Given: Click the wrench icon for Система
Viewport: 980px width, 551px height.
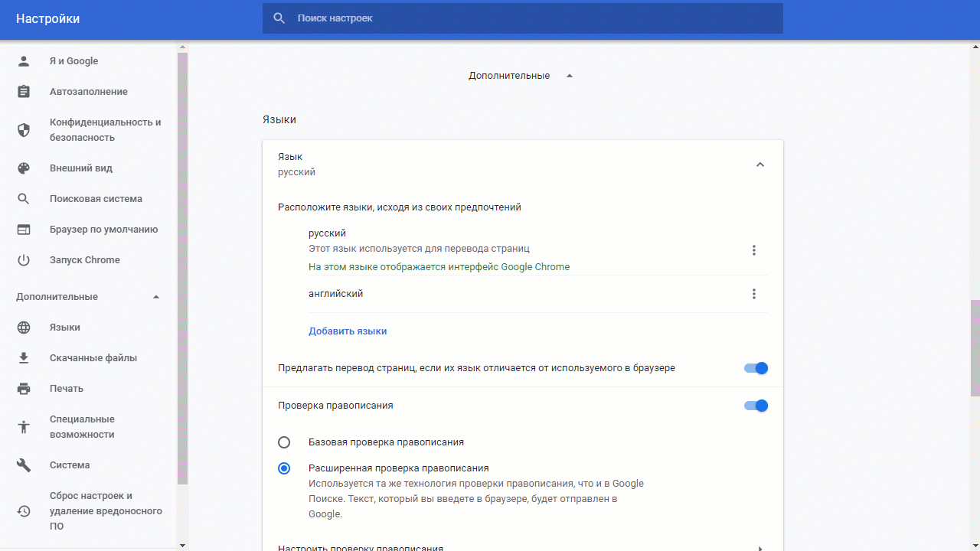Looking at the screenshot, I should tap(24, 465).
